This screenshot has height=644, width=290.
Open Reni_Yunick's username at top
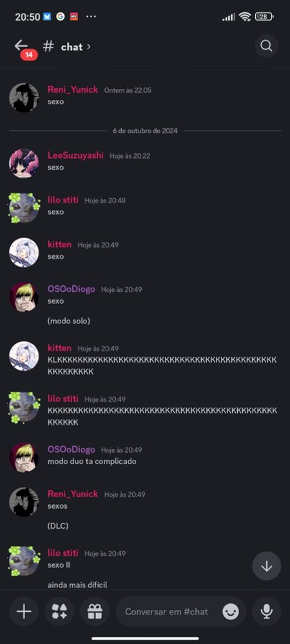73,90
